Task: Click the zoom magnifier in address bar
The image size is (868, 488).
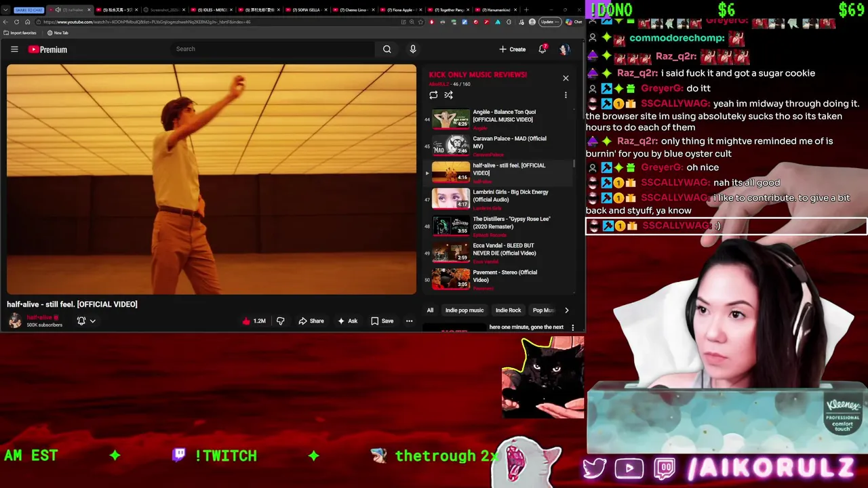Action: coord(412,22)
